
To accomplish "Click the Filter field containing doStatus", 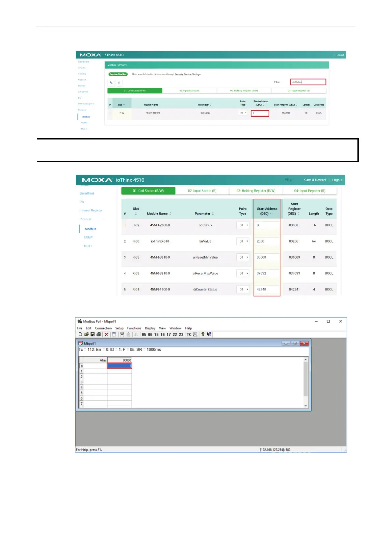I will (308, 82).
